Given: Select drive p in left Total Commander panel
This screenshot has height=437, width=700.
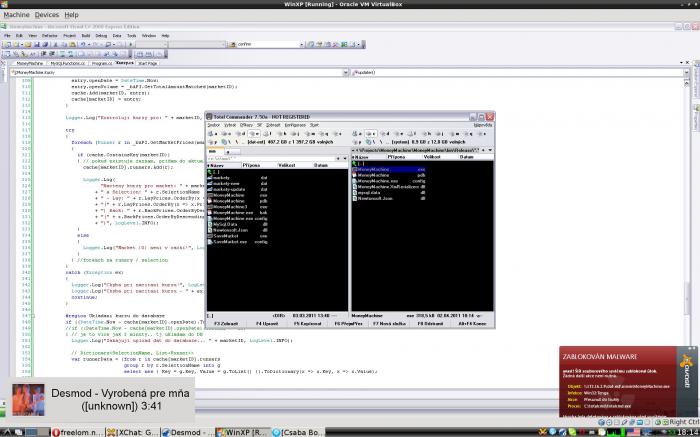Looking at the screenshot, I should [x=213, y=142].
